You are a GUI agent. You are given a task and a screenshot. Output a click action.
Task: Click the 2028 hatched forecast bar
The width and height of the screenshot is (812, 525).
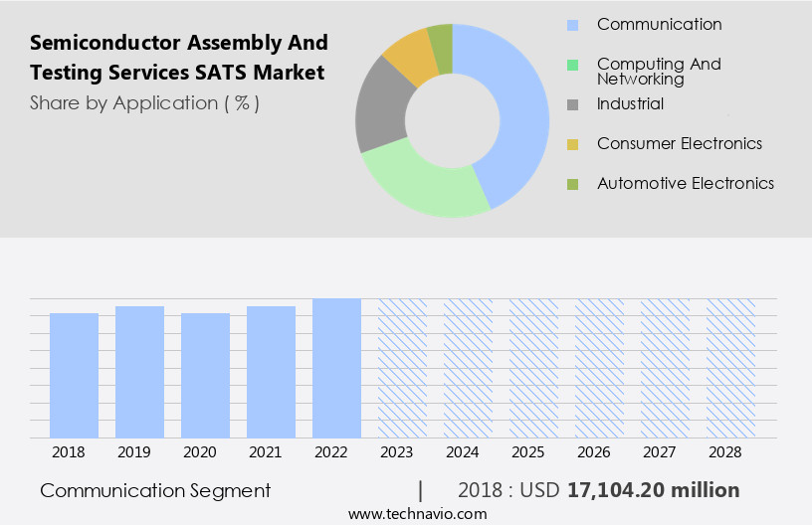click(x=730, y=368)
